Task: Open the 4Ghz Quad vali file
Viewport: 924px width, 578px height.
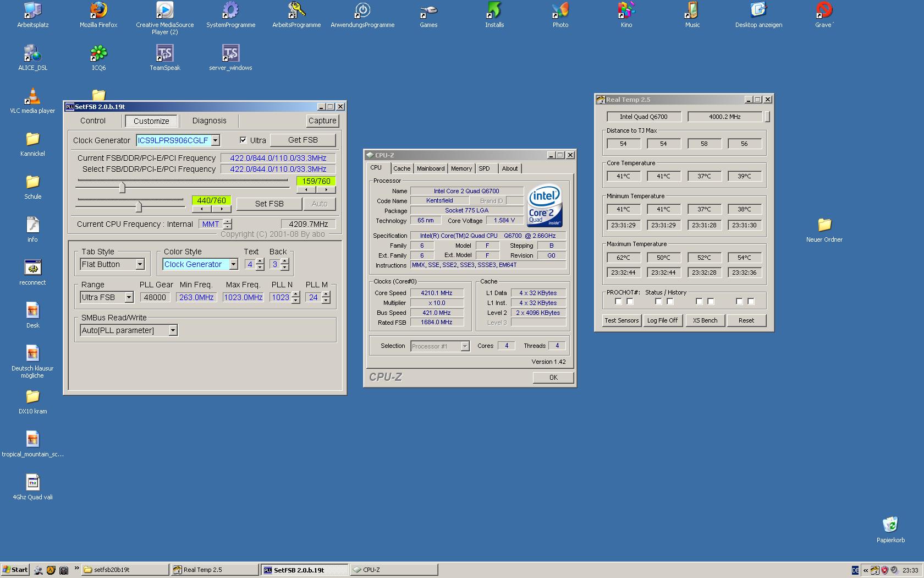Action: 32,487
